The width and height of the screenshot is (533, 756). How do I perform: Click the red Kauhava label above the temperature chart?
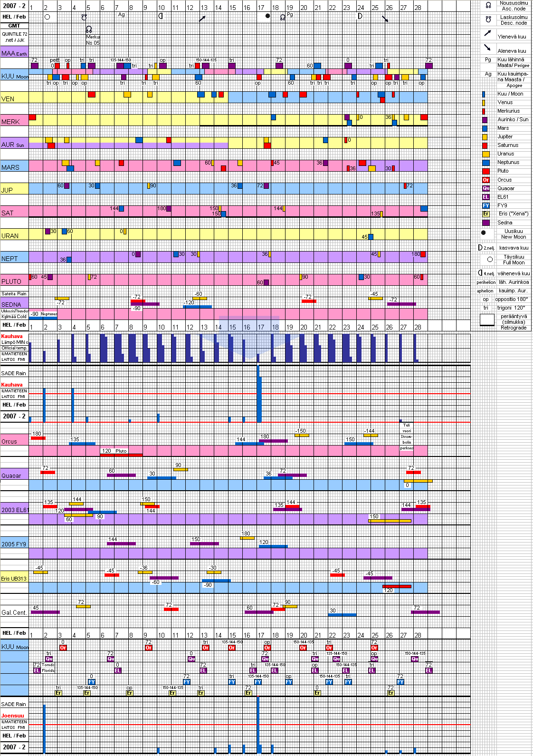[x=12, y=336]
